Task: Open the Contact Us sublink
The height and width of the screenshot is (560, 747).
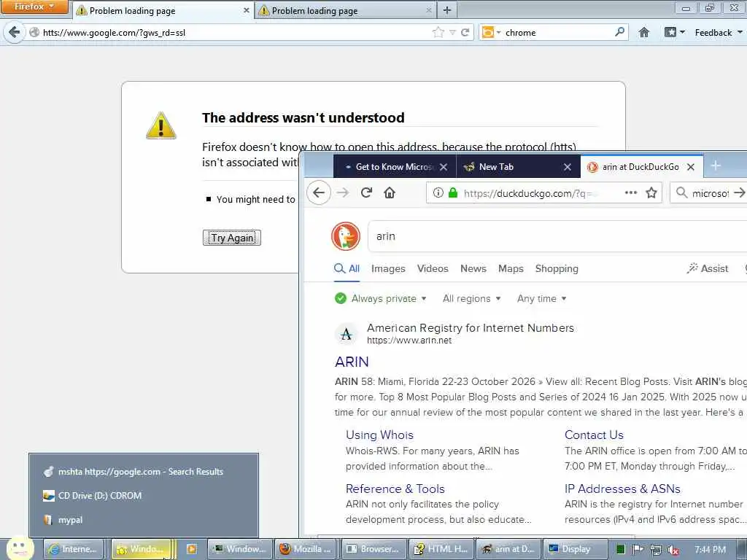Action: coord(594,435)
